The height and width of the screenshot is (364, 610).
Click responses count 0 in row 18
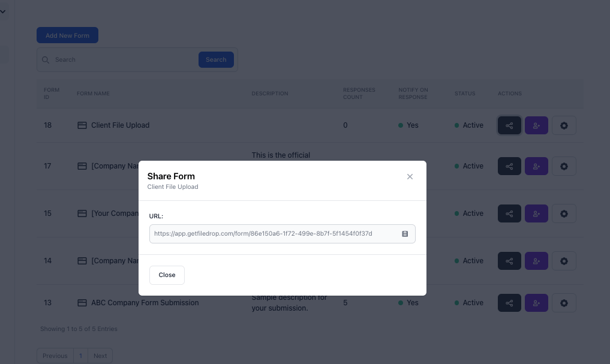click(345, 125)
